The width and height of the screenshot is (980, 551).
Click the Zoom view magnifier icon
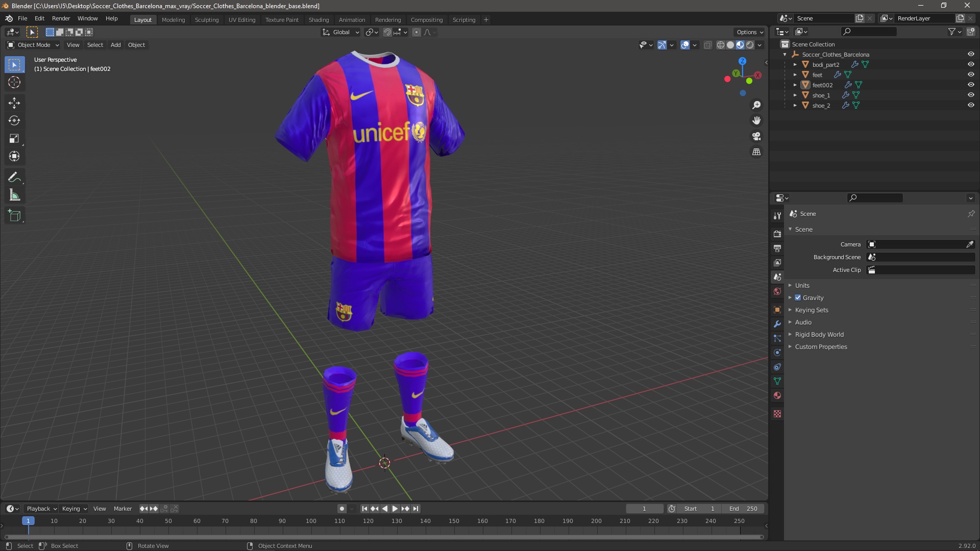tap(756, 105)
